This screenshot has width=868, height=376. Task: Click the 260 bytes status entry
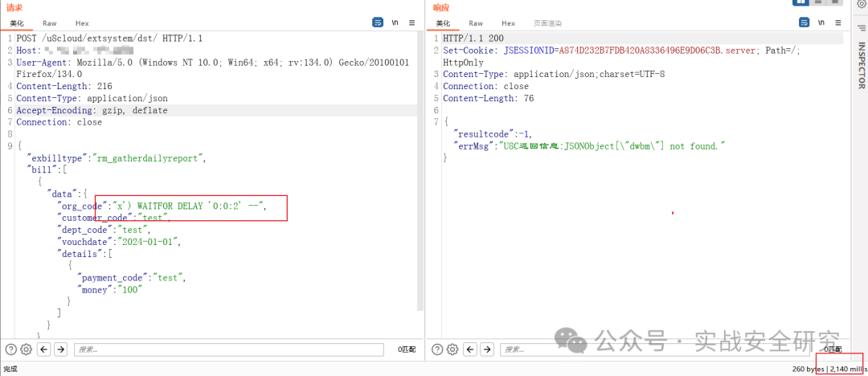tap(809, 368)
